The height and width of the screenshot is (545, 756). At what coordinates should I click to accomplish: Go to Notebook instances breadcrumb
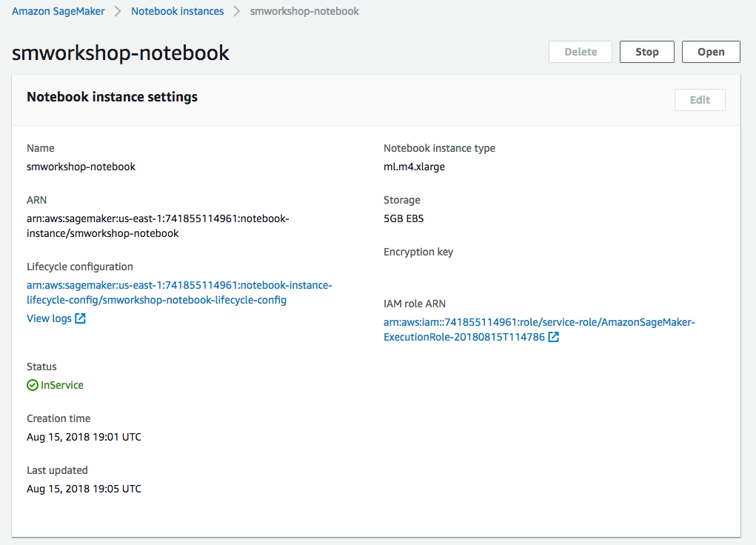pyautogui.click(x=178, y=11)
